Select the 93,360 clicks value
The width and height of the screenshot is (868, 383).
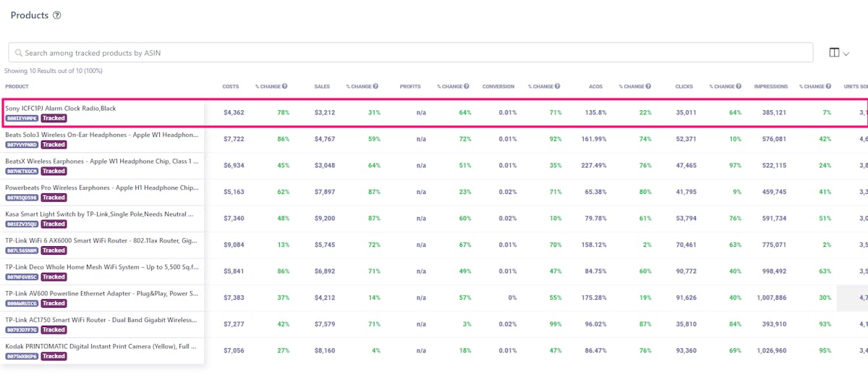[x=686, y=350]
